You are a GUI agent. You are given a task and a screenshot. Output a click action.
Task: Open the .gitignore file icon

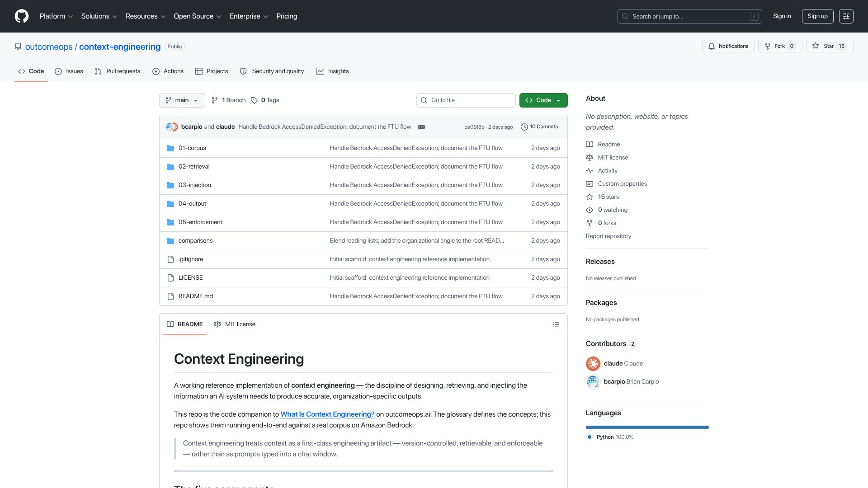coord(170,259)
